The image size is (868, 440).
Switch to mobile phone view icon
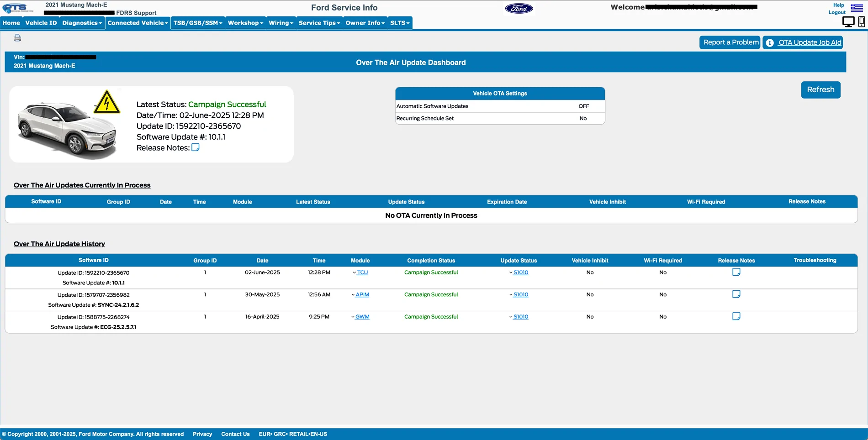click(862, 21)
